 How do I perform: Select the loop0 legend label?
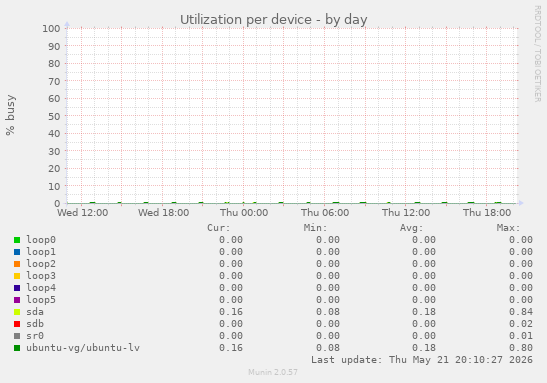pos(41,240)
